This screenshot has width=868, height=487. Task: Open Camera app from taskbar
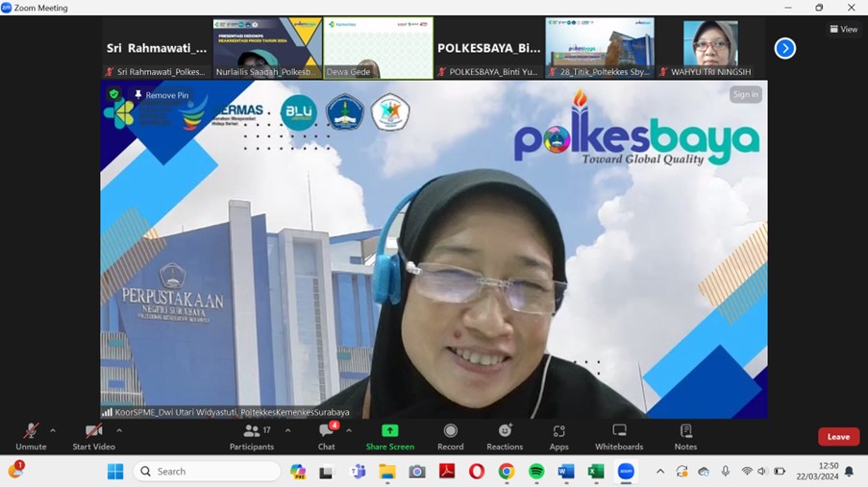[x=417, y=472]
